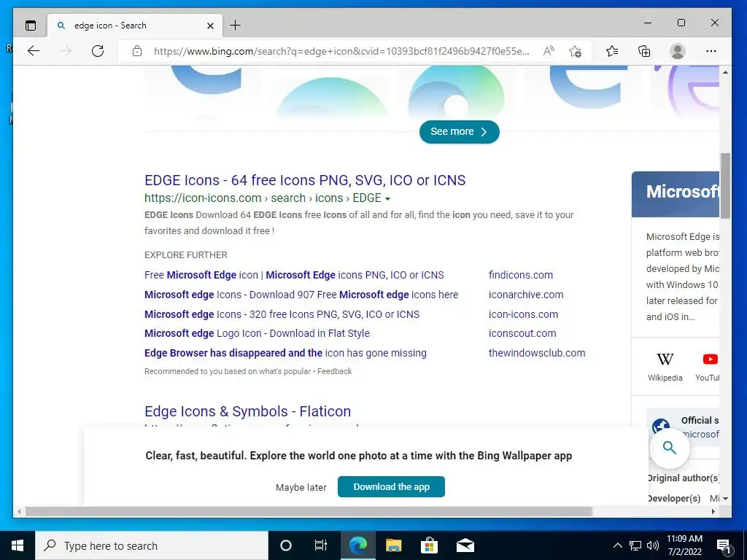This screenshot has width=747, height=560.
Task: Click the vertical scrollbar thumb
Action: [725, 186]
